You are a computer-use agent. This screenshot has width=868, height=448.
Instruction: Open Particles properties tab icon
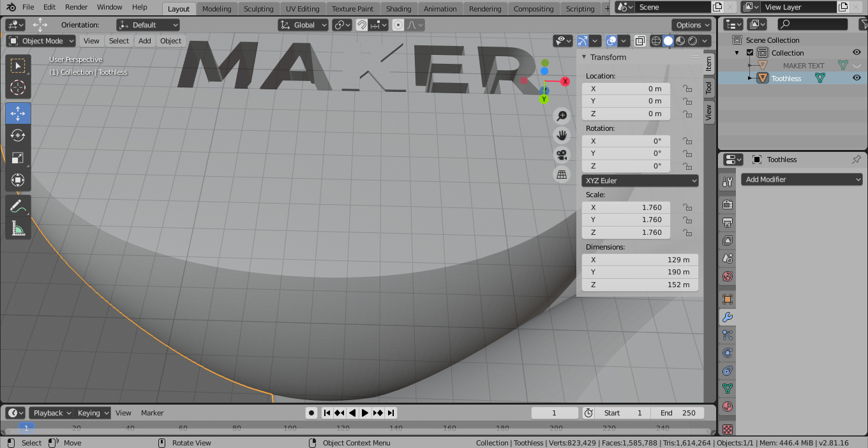coord(727,335)
